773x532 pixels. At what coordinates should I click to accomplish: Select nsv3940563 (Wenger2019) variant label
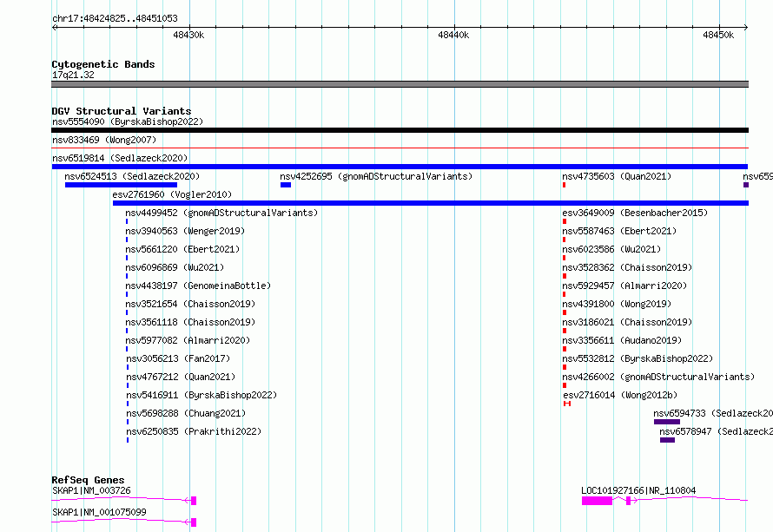coord(185,231)
